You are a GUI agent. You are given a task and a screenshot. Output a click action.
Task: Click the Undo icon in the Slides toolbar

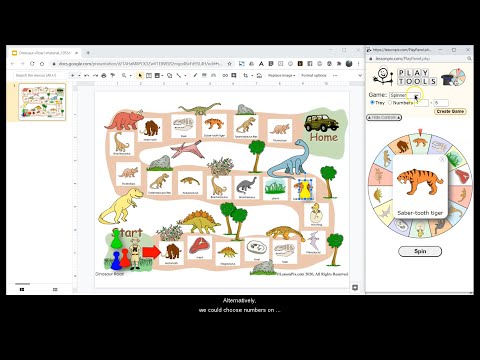[x=87, y=76]
